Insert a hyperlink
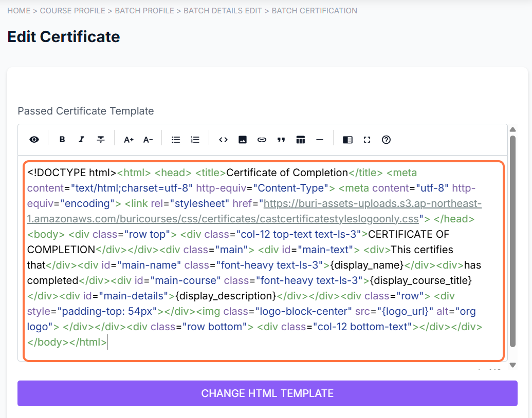This screenshot has width=532, height=418. tap(262, 140)
